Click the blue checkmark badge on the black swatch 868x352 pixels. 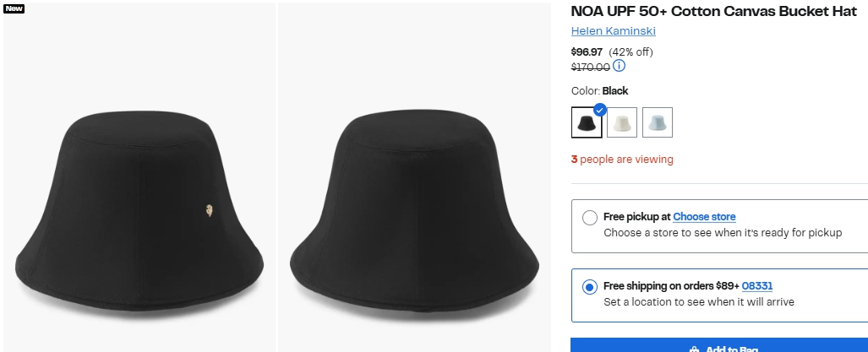point(600,109)
